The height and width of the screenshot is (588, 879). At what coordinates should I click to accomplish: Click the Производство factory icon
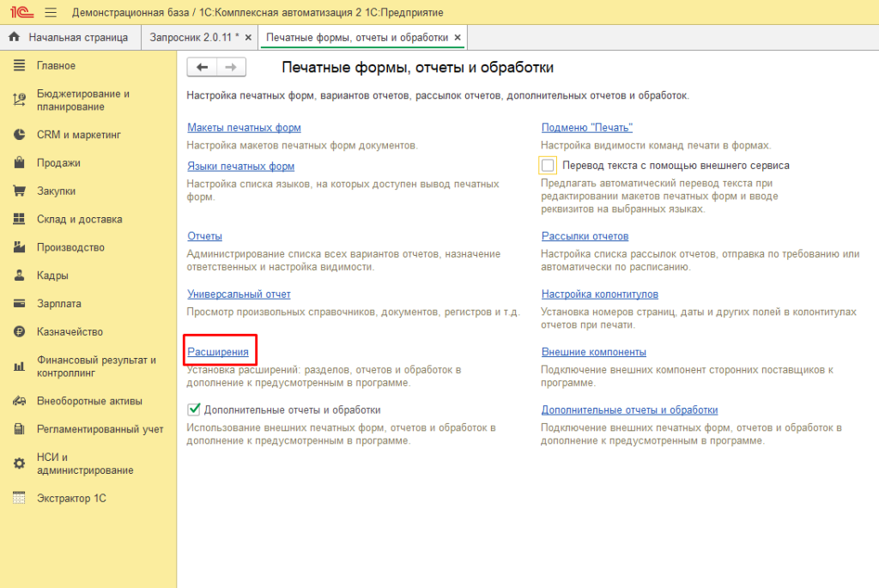tap(19, 248)
